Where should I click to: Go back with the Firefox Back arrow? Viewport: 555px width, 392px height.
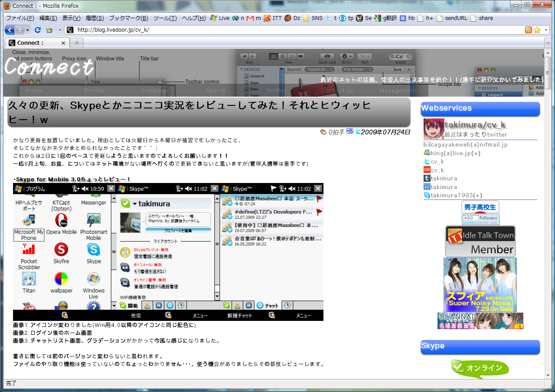tap(10, 30)
